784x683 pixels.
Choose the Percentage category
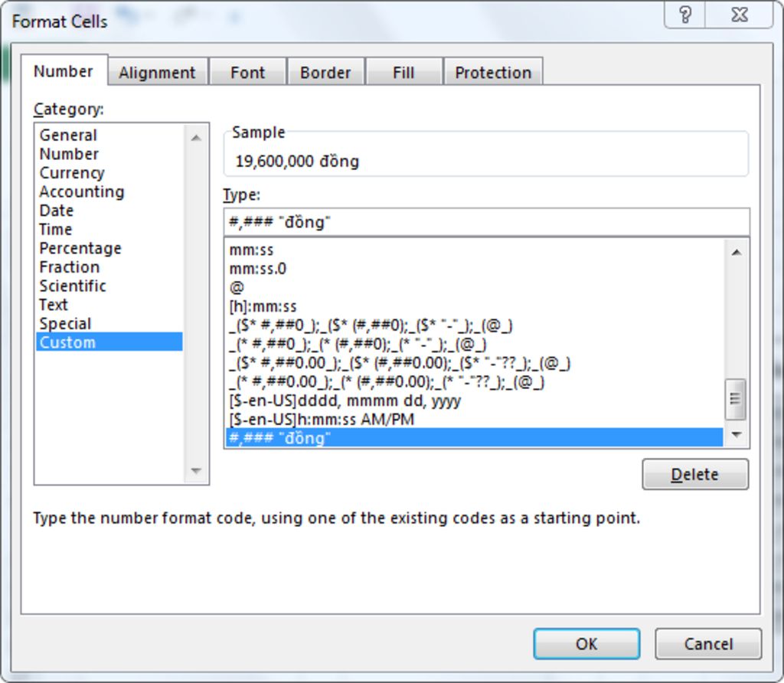[80, 248]
